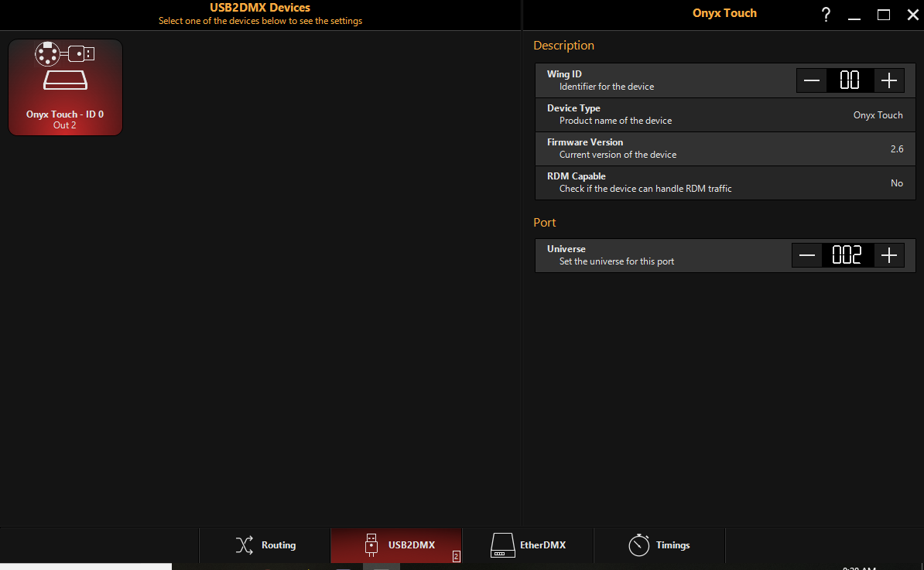Click the Port section heading
The width and height of the screenshot is (924, 570).
545,223
